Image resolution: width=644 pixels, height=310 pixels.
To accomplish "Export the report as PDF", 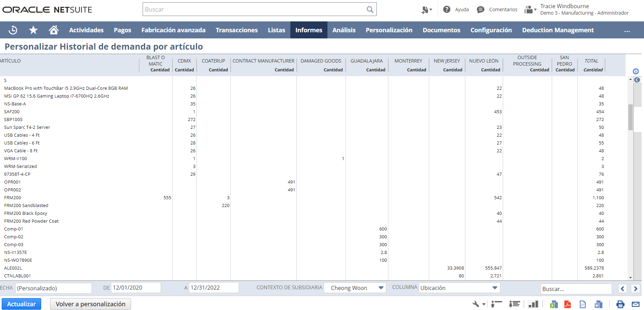I will coord(568,304).
